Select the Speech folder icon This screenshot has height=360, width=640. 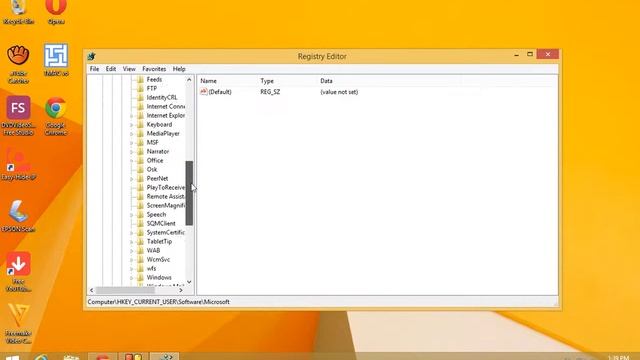tap(140, 214)
